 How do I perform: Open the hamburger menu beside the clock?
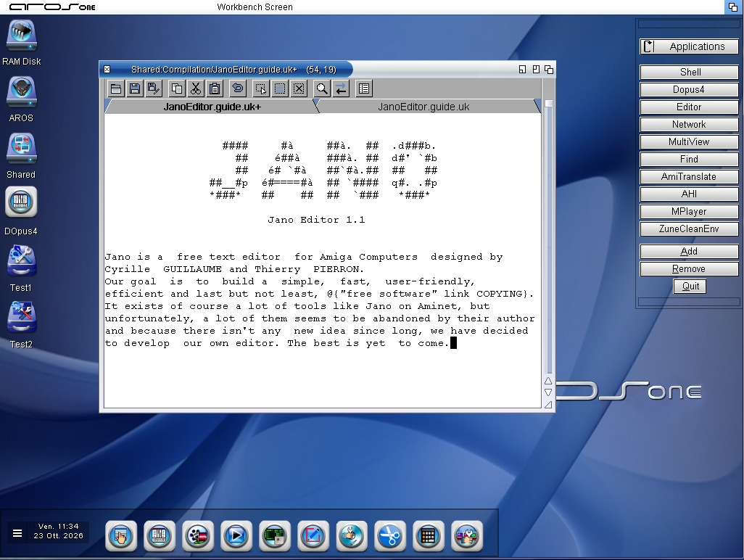tap(17, 533)
